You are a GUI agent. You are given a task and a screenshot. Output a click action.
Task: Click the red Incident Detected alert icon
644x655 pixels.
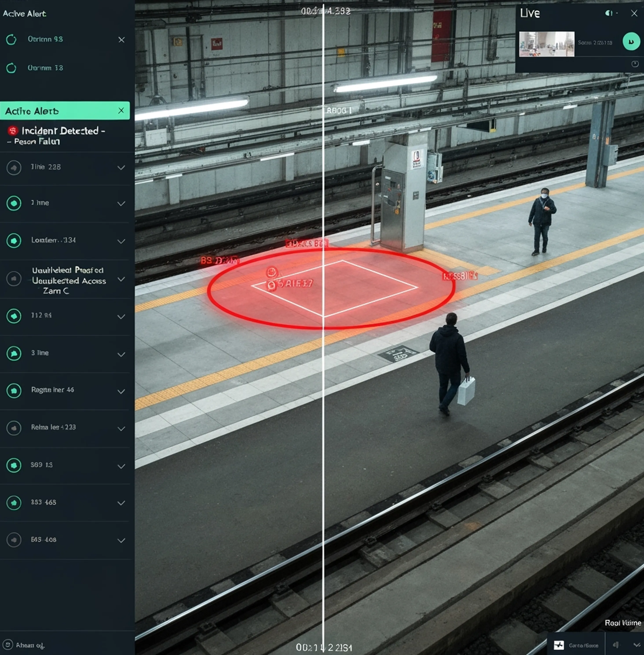[13, 131]
